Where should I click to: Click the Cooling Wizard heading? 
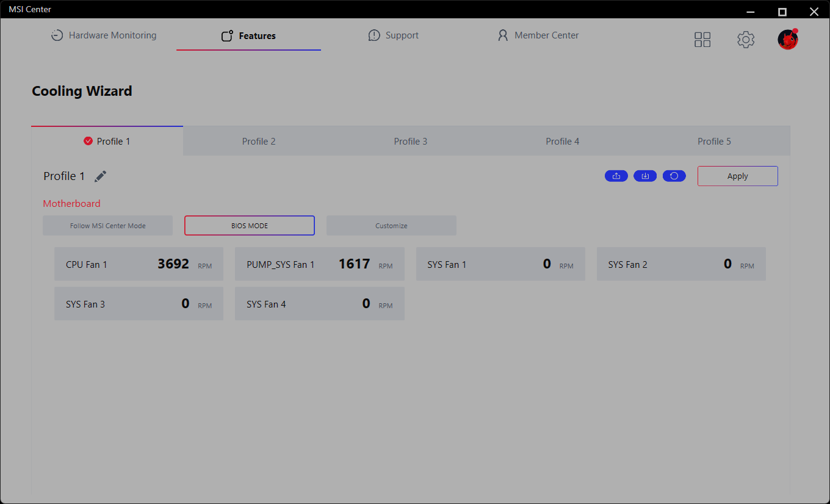point(82,92)
